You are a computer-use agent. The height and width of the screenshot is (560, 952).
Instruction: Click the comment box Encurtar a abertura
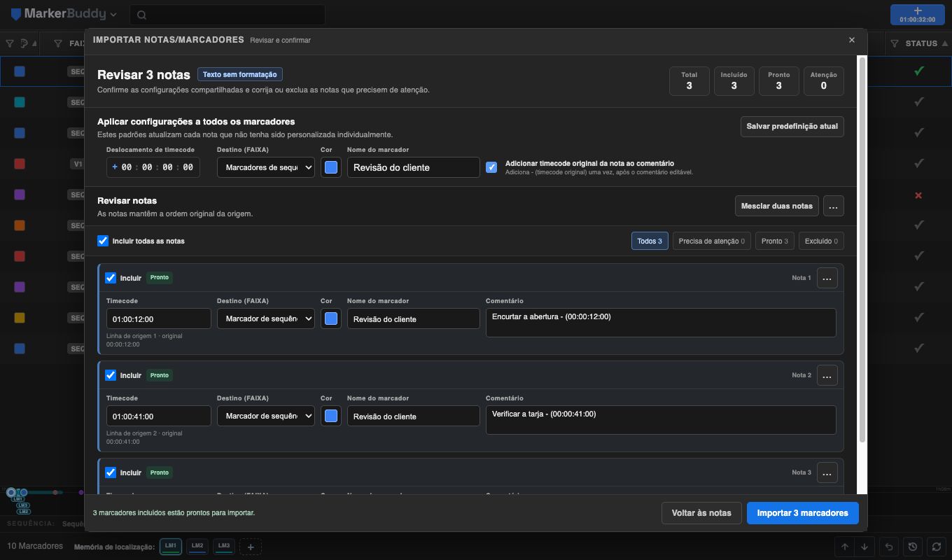(x=661, y=323)
